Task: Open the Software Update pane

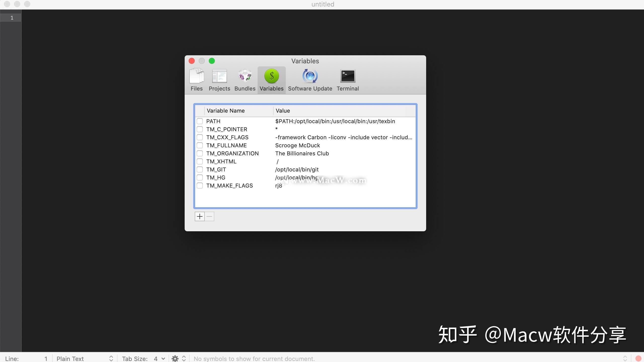Action: [x=310, y=80]
